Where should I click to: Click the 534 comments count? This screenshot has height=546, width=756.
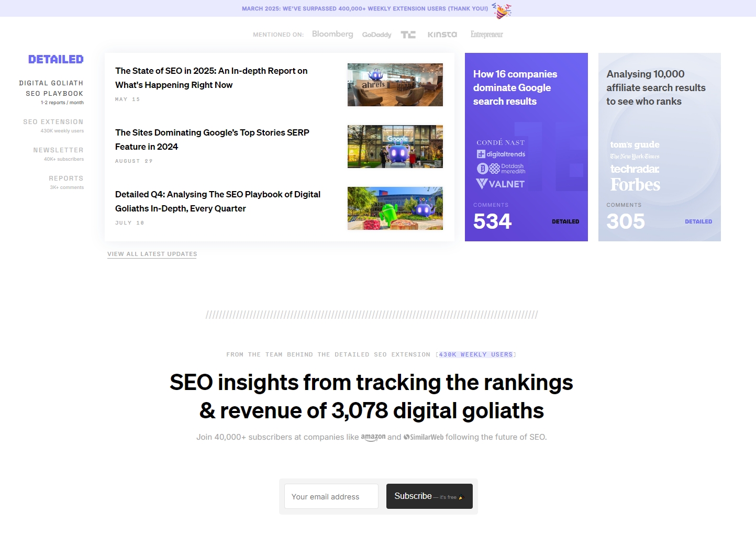(492, 221)
